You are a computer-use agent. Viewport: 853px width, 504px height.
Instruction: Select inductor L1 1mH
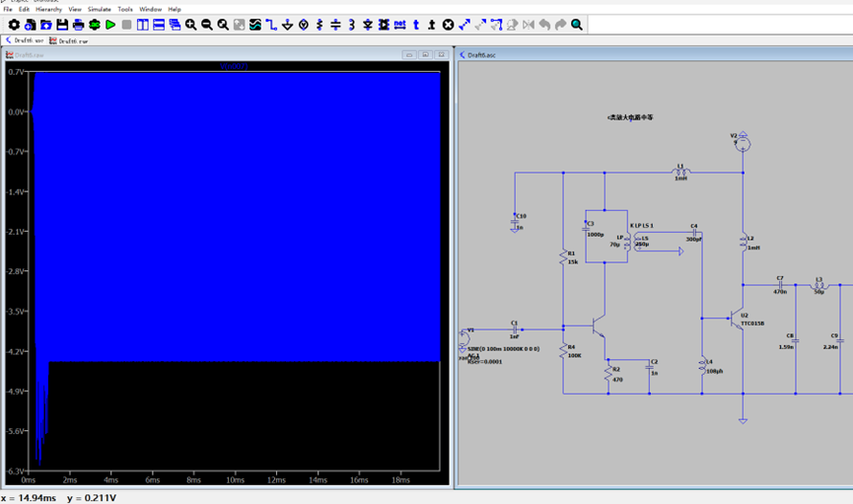(680, 172)
